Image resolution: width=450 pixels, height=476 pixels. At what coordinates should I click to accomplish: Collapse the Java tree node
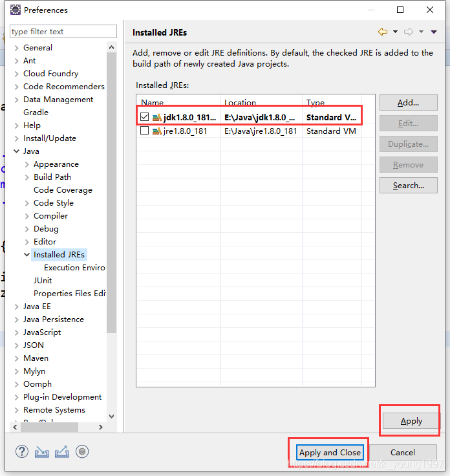point(16,151)
